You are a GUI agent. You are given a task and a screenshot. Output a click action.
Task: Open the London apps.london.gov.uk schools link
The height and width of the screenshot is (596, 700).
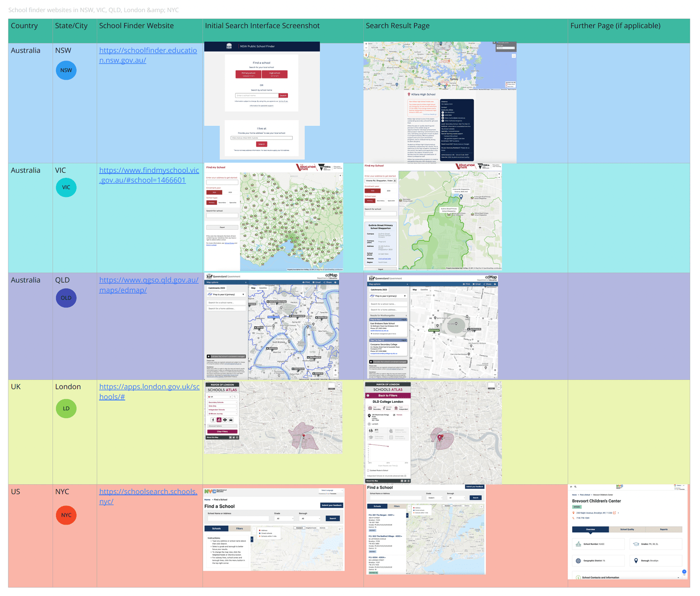149,392
